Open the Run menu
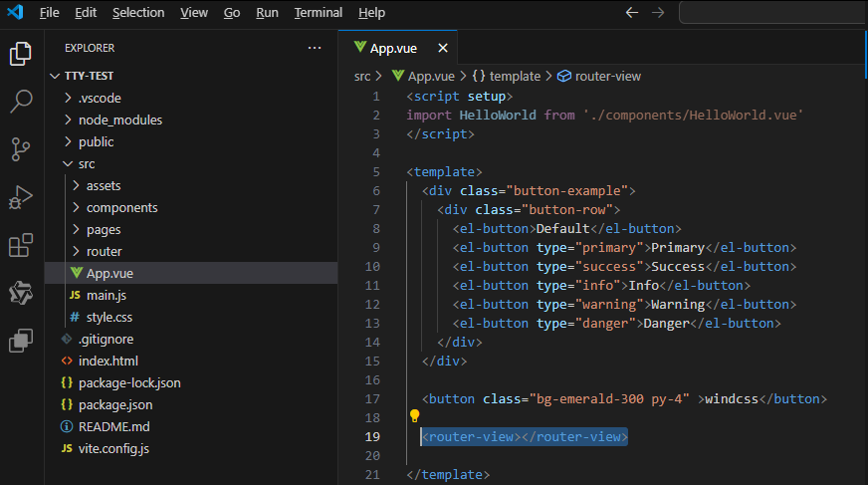868x485 pixels. [267, 12]
